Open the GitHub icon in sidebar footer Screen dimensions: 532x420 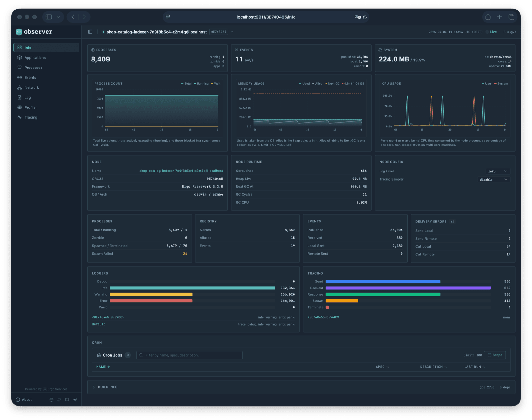click(59, 400)
